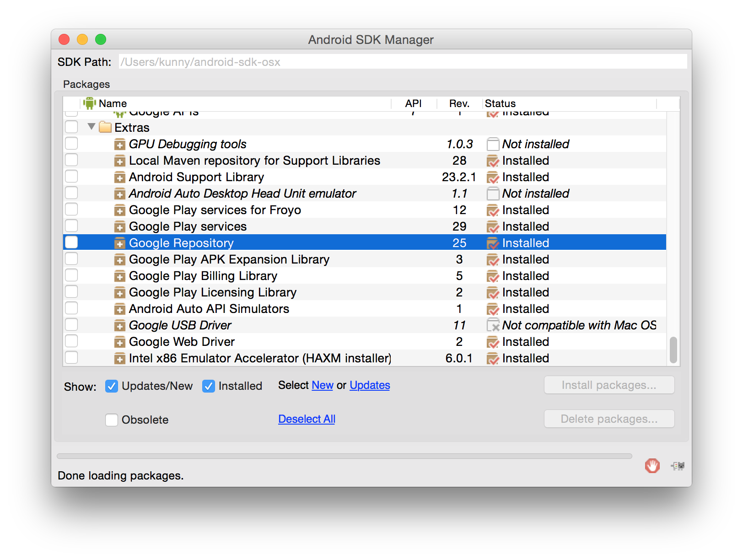Click the loading progress bar
This screenshot has width=743, height=560.
pos(345,456)
